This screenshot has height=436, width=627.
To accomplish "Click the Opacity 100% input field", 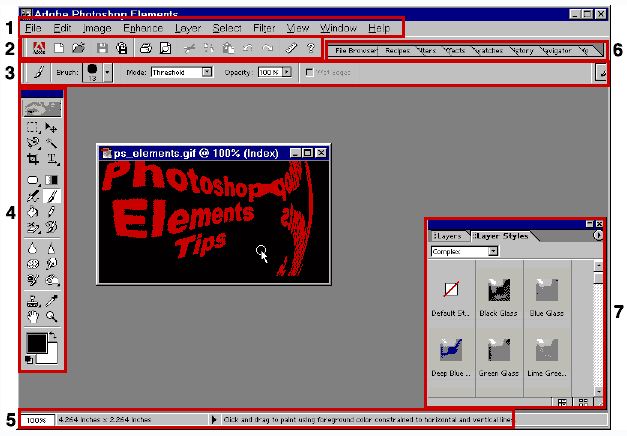I will (270, 72).
